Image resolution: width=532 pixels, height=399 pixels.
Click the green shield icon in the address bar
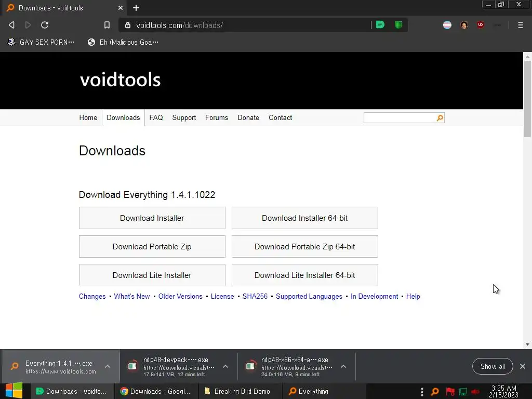(x=398, y=25)
